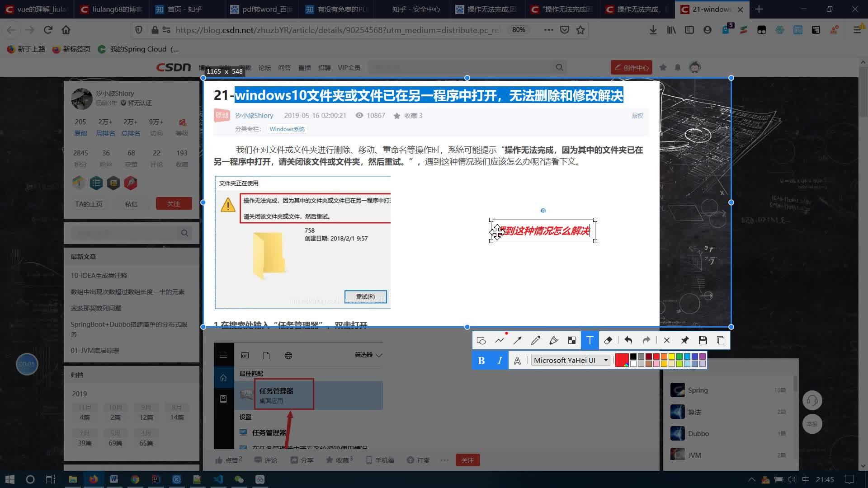Toggle Firefox sidebar view

coord(689,30)
